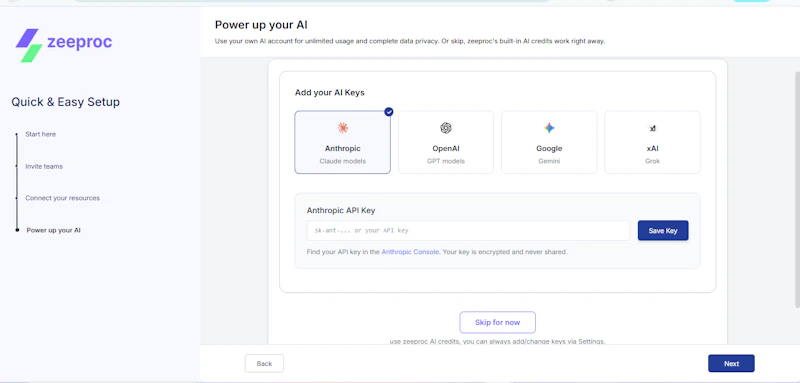Click the Power up your AI page title
800x383 pixels.
point(261,24)
